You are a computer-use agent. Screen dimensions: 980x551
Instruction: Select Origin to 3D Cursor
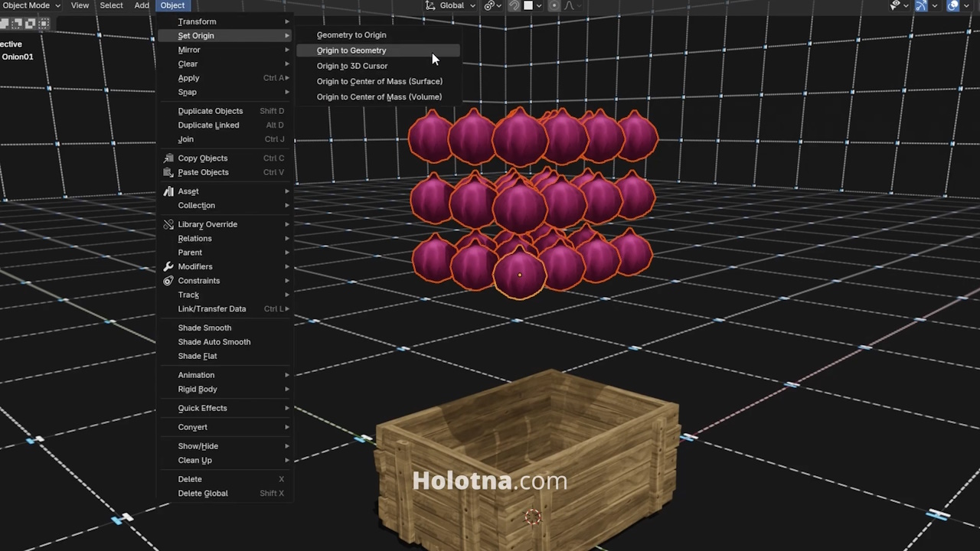point(378,66)
